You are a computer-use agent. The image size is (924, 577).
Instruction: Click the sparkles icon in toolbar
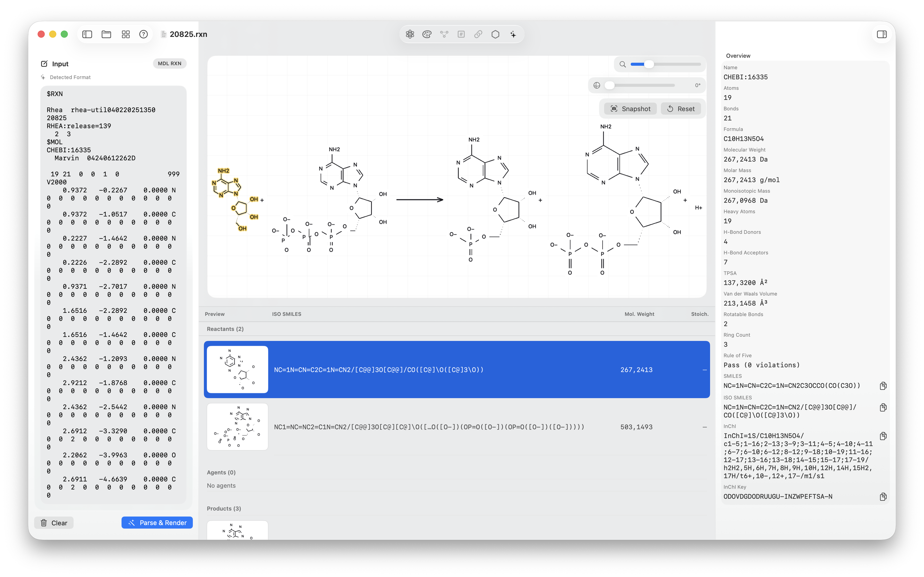513,34
